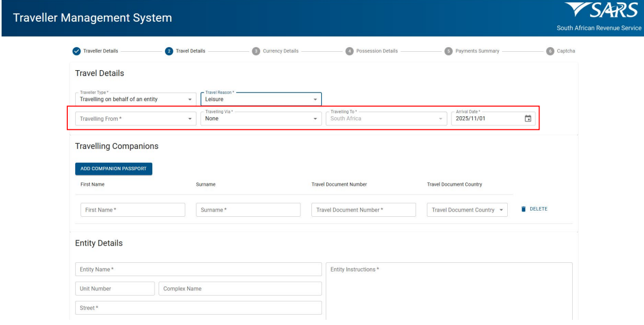Screen dimensions: 644x325
Task: Click the Entity Name input field
Action: [198, 270]
